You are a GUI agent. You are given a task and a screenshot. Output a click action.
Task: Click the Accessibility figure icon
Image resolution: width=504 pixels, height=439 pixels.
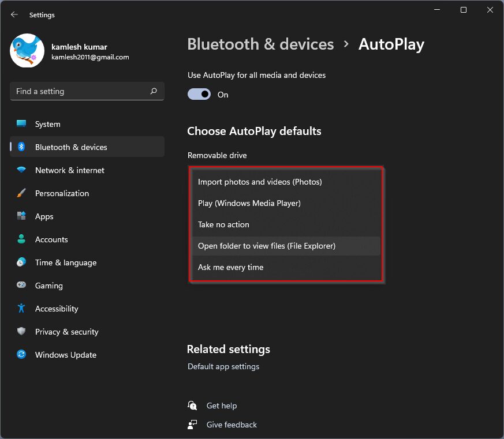[x=21, y=308]
